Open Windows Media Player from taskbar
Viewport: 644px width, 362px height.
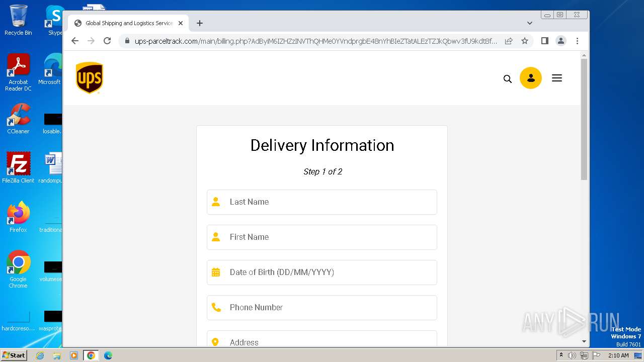[73, 355]
